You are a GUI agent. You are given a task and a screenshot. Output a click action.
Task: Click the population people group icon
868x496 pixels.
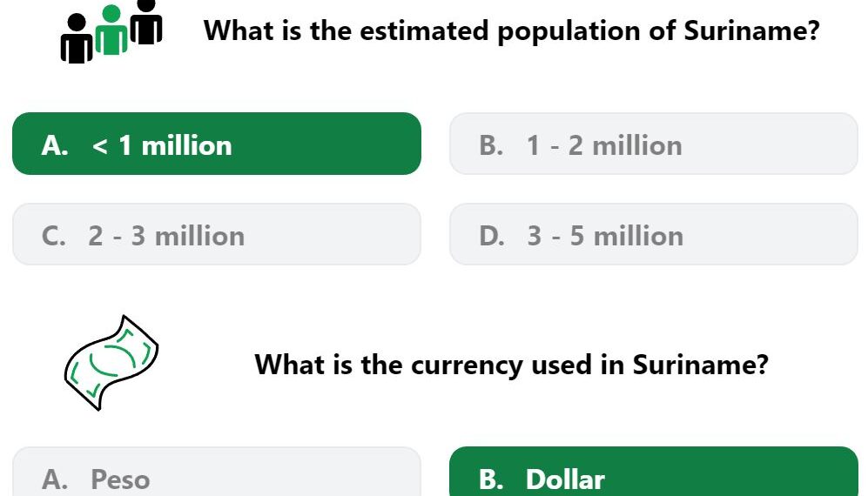(111, 31)
